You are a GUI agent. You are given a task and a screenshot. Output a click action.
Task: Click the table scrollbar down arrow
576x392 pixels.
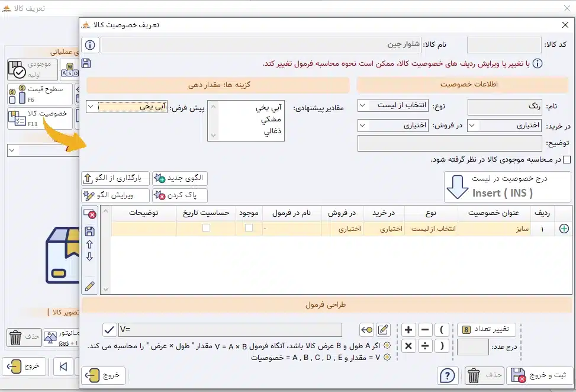105,290
